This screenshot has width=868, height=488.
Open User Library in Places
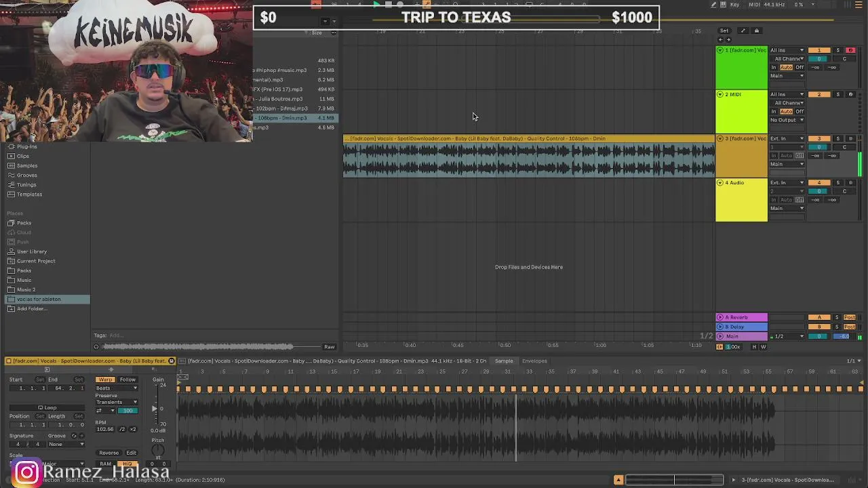click(x=32, y=251)
